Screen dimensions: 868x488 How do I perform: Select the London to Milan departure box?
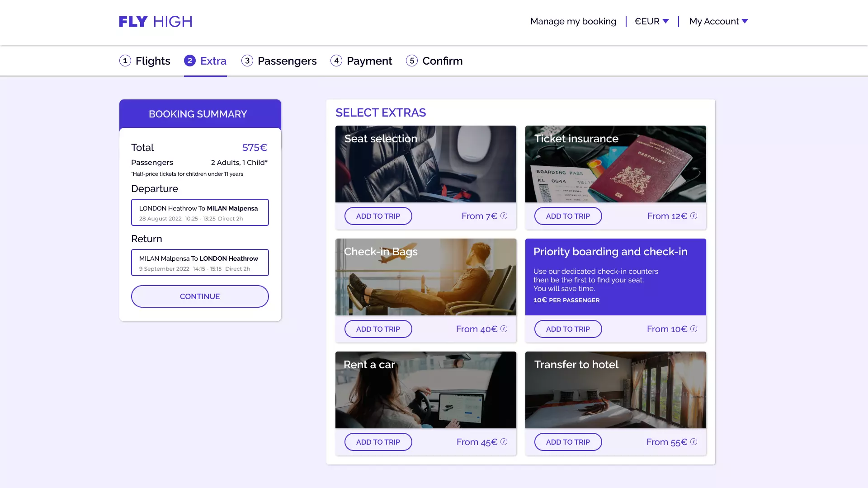(x=200, y=212)
